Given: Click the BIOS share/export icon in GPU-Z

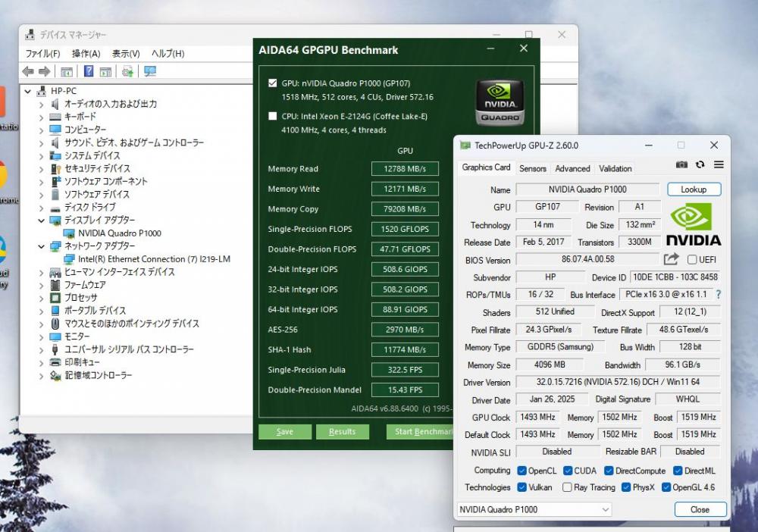Looking at the screenshot, I should 671,259.
